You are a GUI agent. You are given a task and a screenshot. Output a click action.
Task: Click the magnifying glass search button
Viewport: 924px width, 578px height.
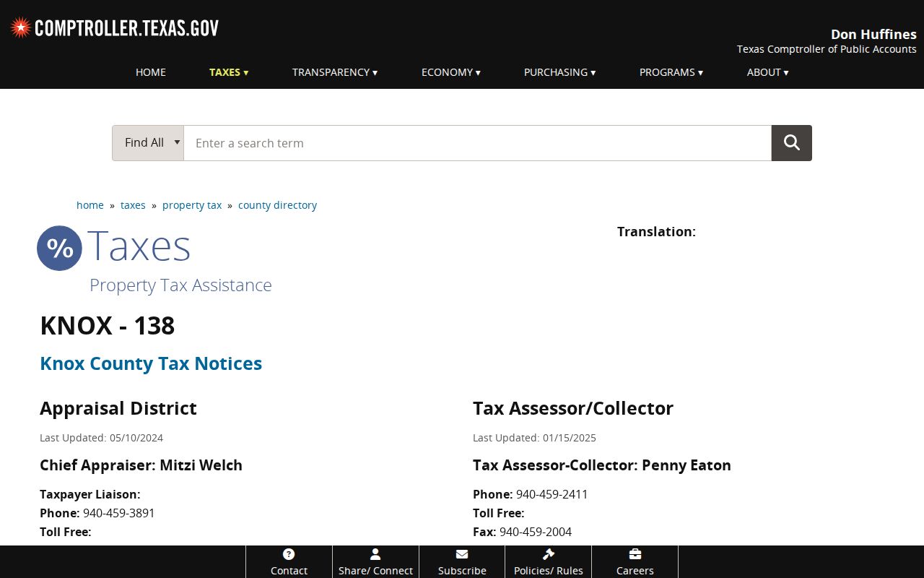(x=792, y=143)
